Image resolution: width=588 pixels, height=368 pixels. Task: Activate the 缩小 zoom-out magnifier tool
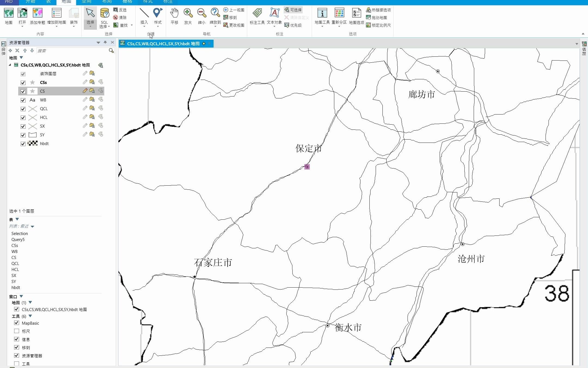201,16
